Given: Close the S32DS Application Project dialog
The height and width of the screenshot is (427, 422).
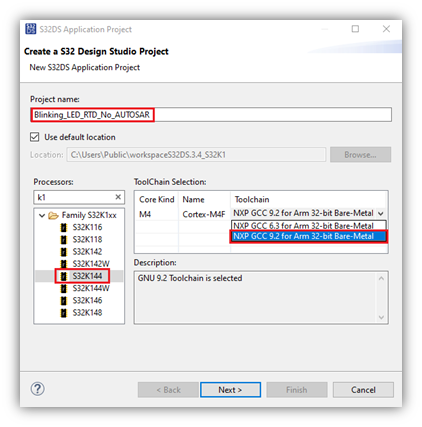Looking at the screenshot, I should pos(386,29).
